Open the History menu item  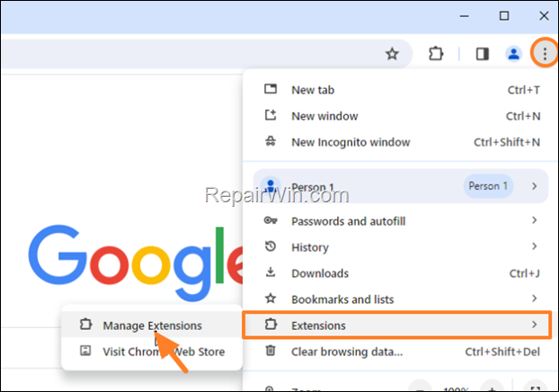401,247
